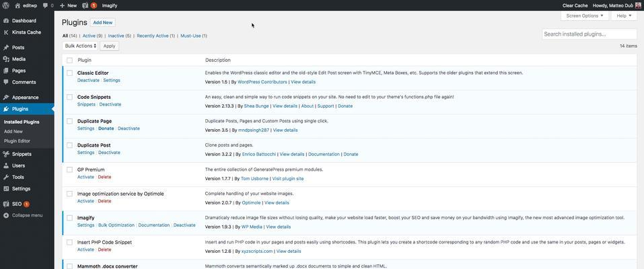Image resolution: width=644 pixels, height=269 pixels.
Task: Click the Users icon in sidebar
Action: pos(6,165)
